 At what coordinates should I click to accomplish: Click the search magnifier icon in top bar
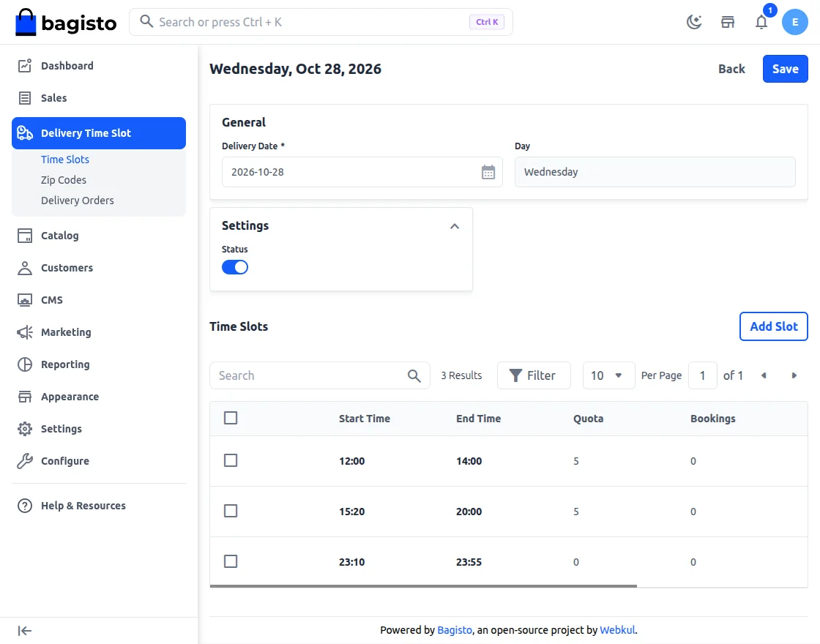[146, 21]
